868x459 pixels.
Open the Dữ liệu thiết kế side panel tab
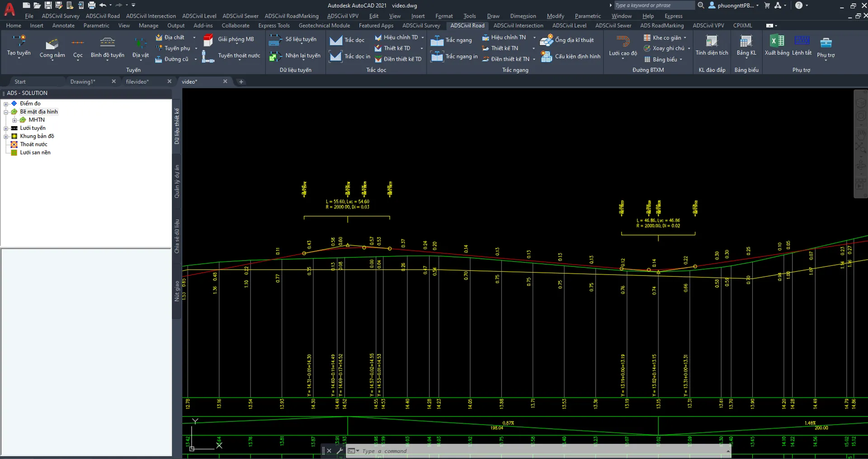(x=177, y=126)
